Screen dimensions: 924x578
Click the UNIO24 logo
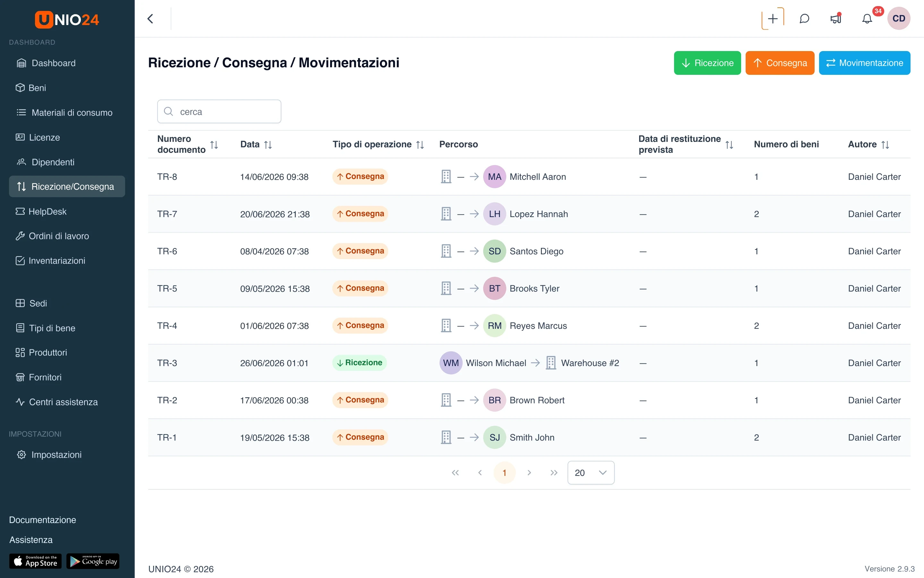click(67, 19)
